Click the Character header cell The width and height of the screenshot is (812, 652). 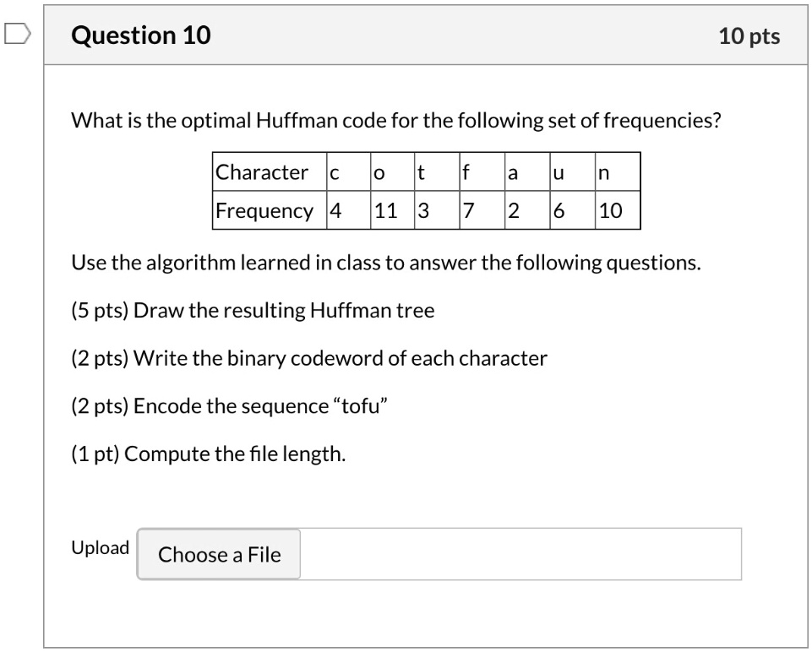tap(270, 171)
